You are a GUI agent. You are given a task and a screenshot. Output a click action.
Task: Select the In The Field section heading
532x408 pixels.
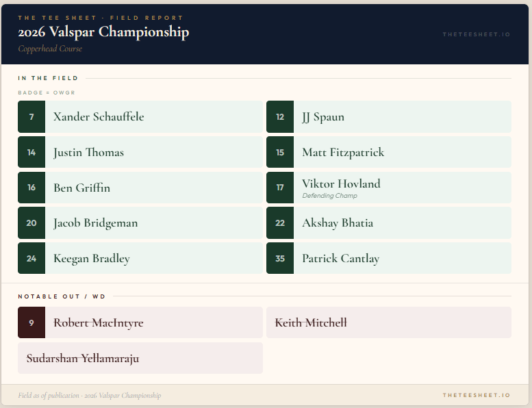[48, 78]
